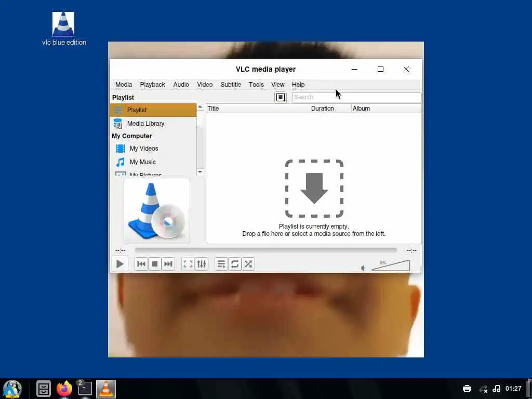Click the music note tray icon
532x399 pixels.
[496, 389]
